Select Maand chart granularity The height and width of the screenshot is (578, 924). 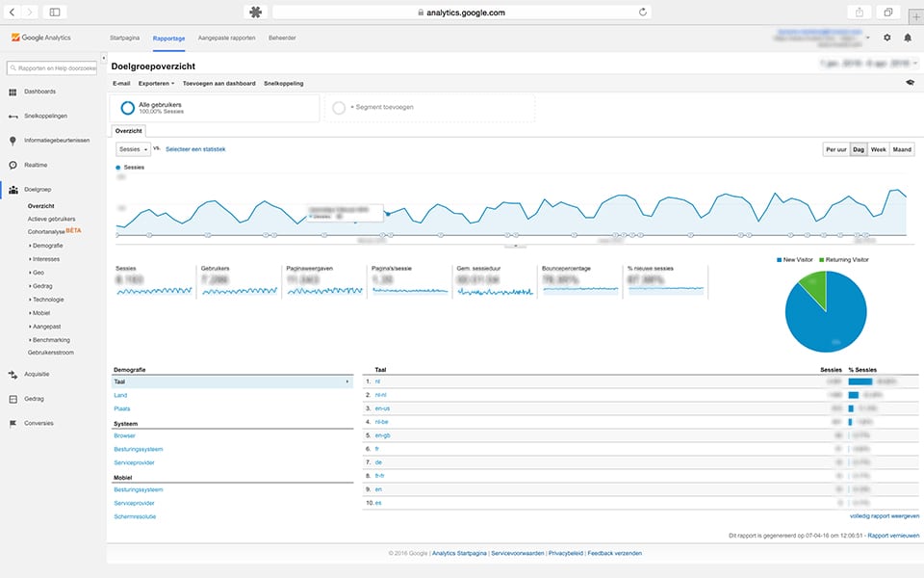click(902, 149)
